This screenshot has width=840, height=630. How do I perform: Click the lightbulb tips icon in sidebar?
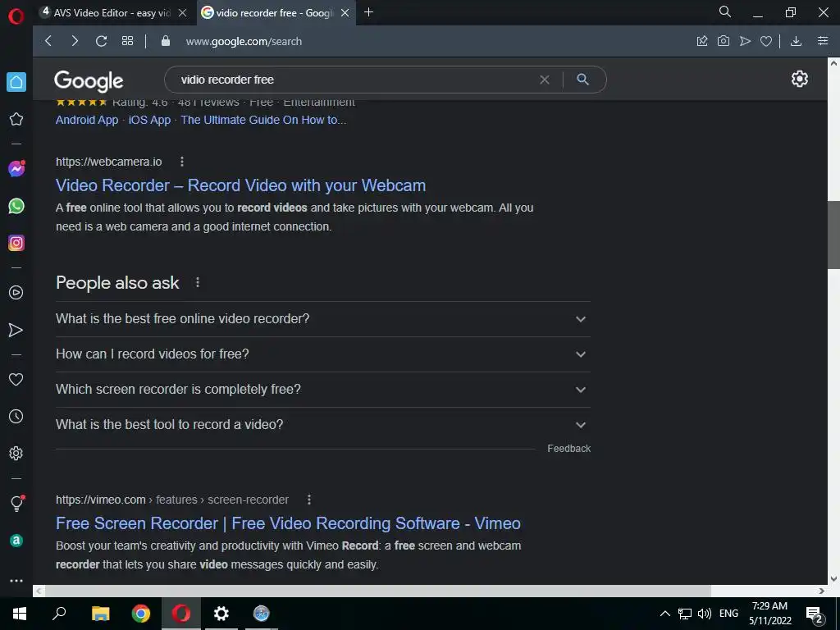[16, 503]
